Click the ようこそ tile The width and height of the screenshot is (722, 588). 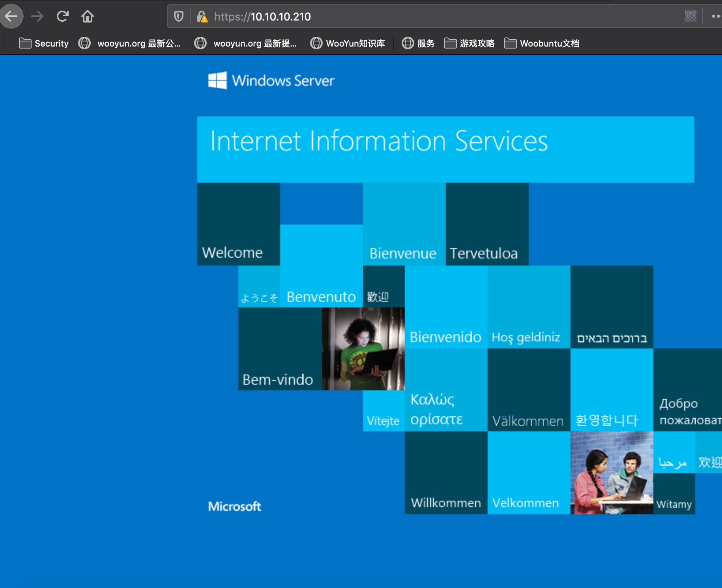259,287
